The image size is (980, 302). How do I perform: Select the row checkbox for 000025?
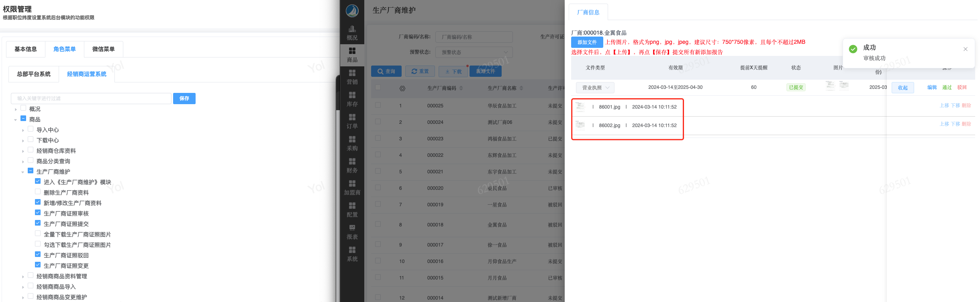[x=378, y=105]
